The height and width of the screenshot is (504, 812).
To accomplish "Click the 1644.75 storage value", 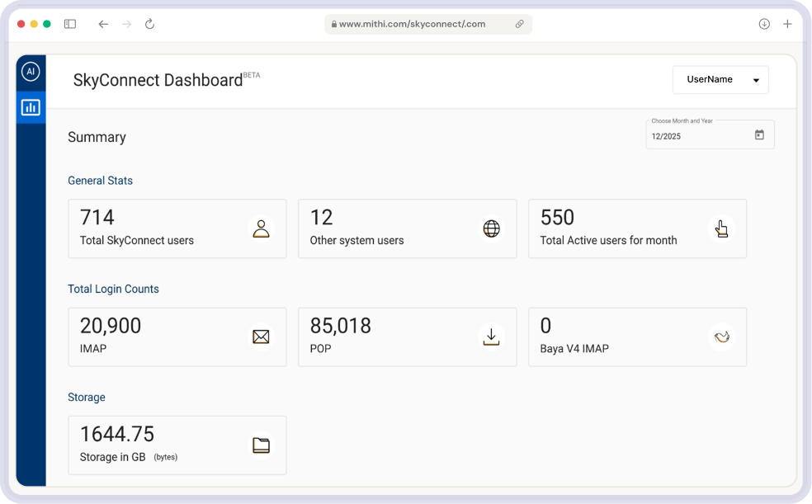I will 117,434.
